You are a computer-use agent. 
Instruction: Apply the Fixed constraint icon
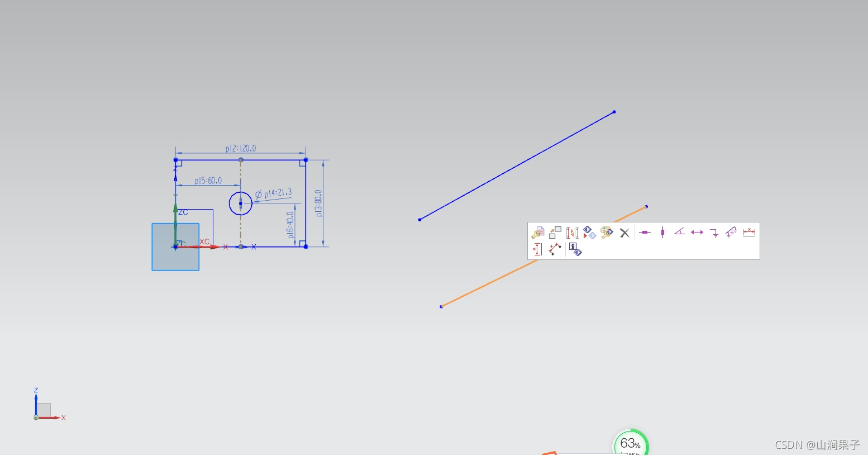click(x=714, y=233)
